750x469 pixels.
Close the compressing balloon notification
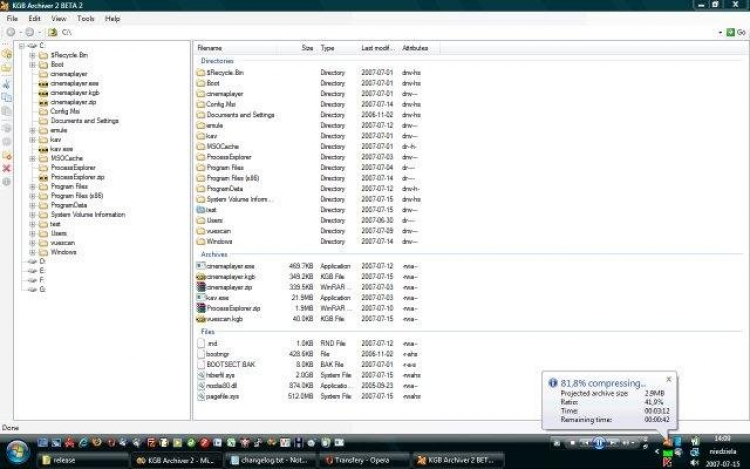(x=669, y=379)
